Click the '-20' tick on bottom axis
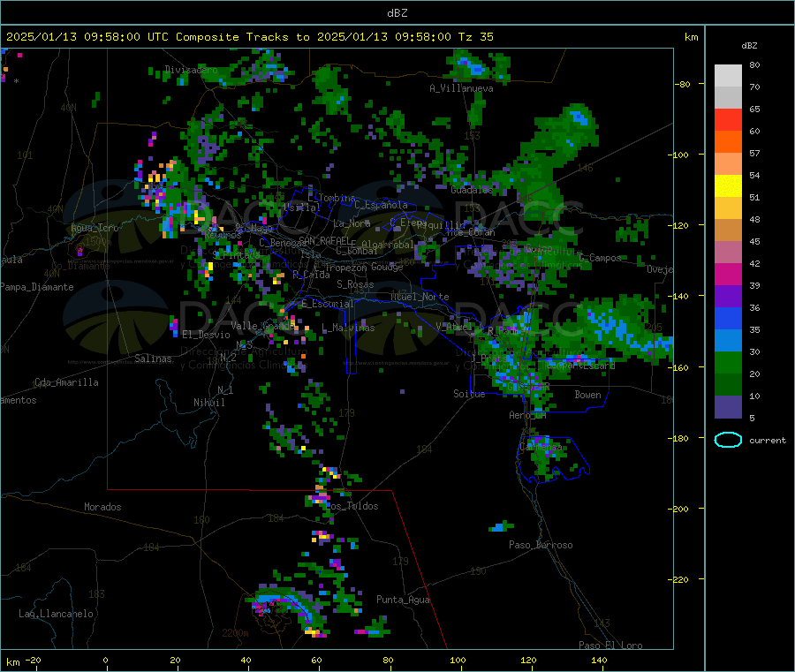Screen dimensions: 795x672 (34, 660)
